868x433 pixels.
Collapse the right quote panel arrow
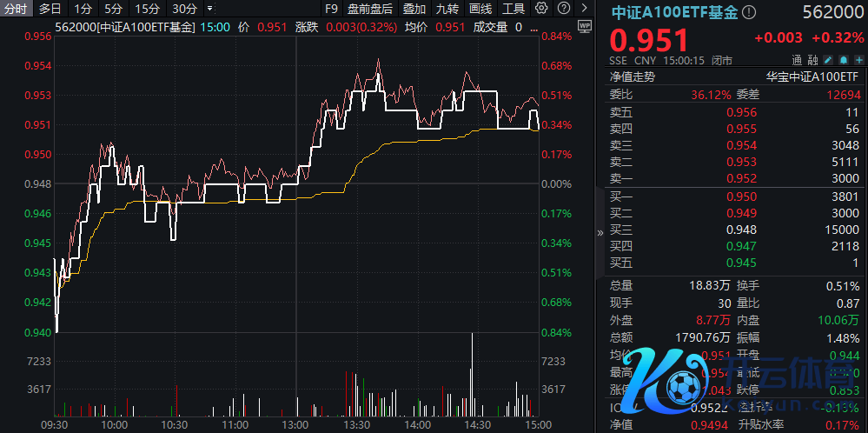pyautogui.click(x=599, y=233)
